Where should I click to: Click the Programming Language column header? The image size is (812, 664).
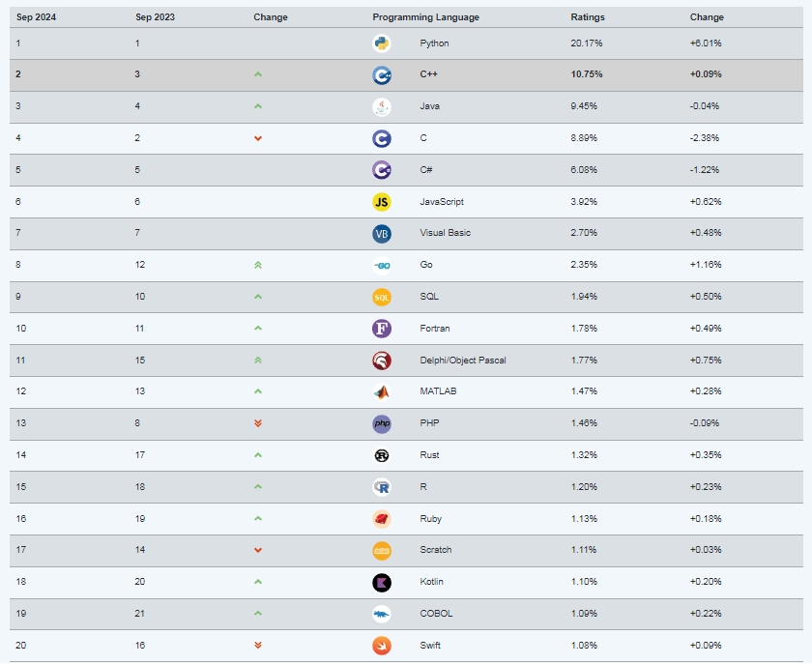[425, 17]
